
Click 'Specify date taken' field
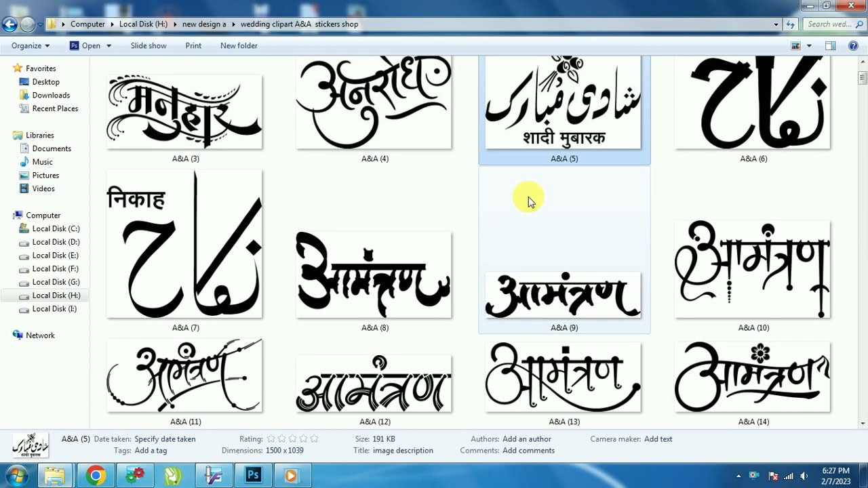165,439
